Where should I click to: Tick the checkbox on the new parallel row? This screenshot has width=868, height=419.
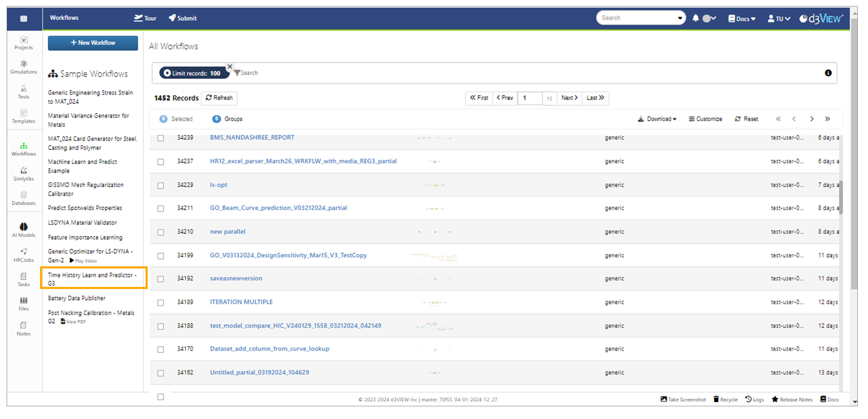[160, 232]
